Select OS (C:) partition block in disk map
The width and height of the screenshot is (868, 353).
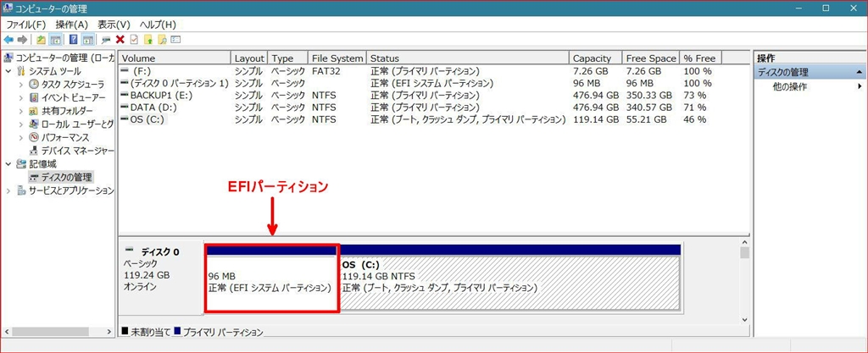(509, 278)
